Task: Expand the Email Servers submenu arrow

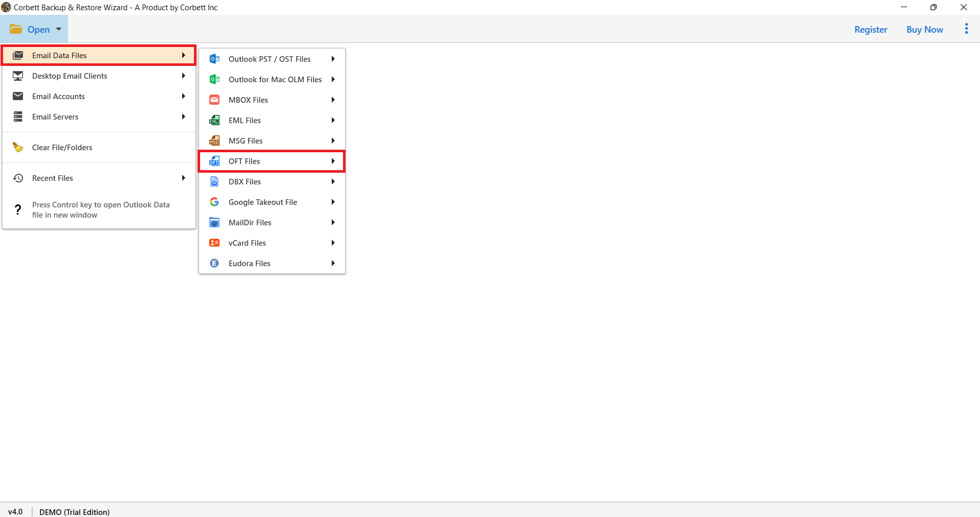Action: click(183, 116)
